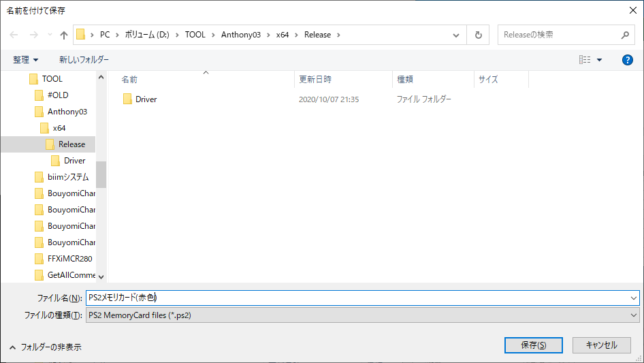Click the FFXiMCR280 folder icon in tree

tap(39, 259)
